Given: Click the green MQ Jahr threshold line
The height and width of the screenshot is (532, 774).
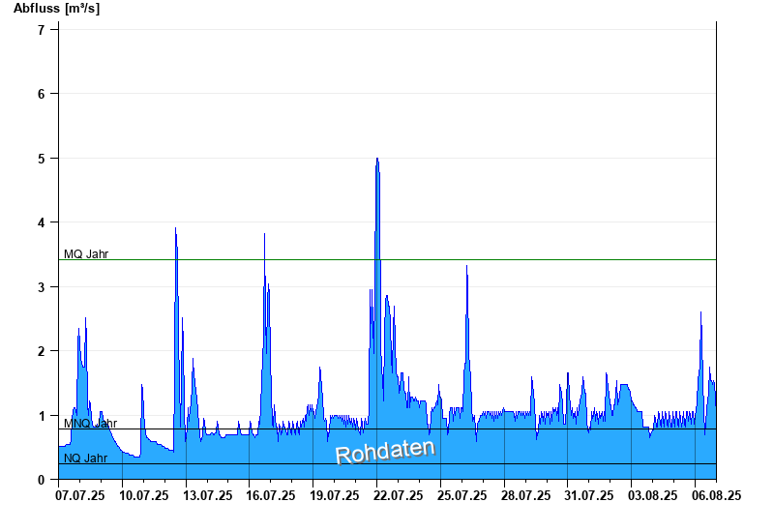Looking at the screenshot, I should [x=388, y=259].
